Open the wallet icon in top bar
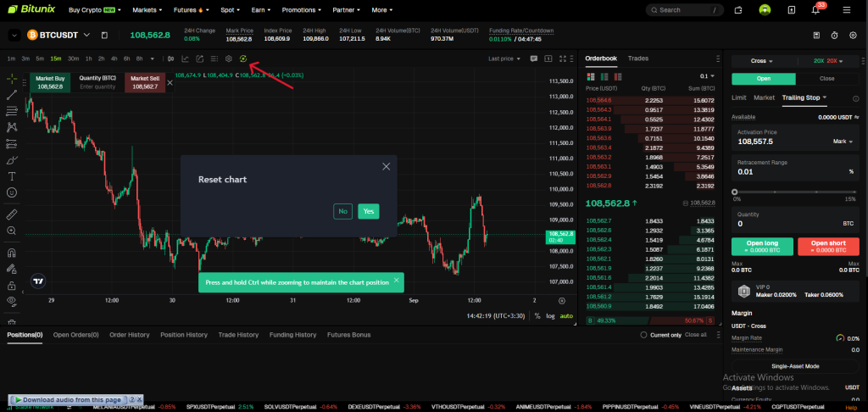Screen dimensions: 868x412 (x=738, y=10)
